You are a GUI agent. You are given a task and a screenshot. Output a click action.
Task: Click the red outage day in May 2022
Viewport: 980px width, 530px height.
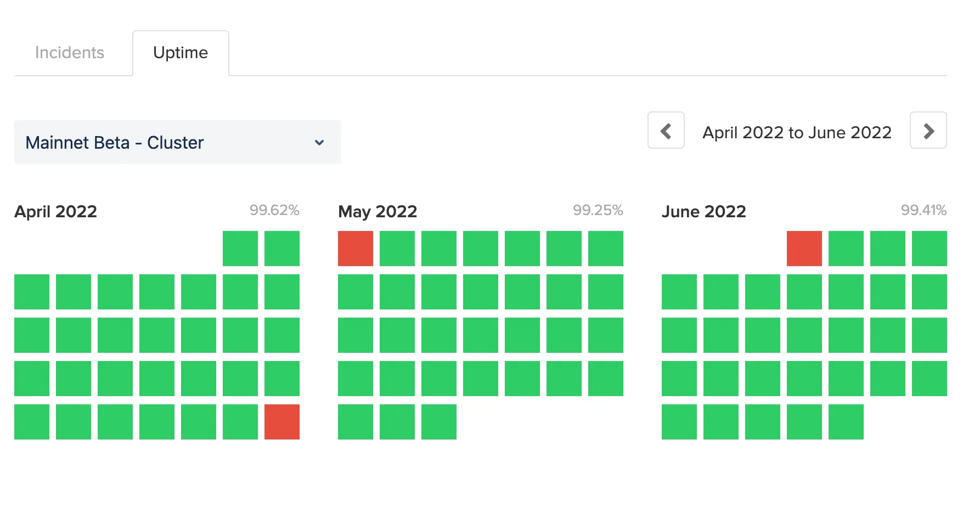point(356,249)
